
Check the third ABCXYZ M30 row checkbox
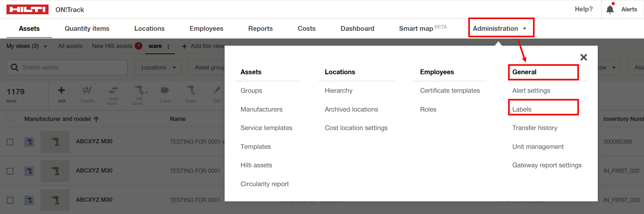[10, 200]
